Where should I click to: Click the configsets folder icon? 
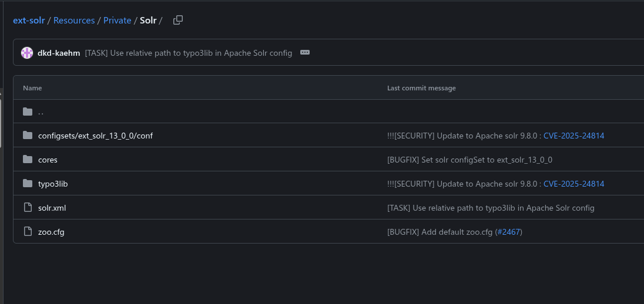point(28,136)
